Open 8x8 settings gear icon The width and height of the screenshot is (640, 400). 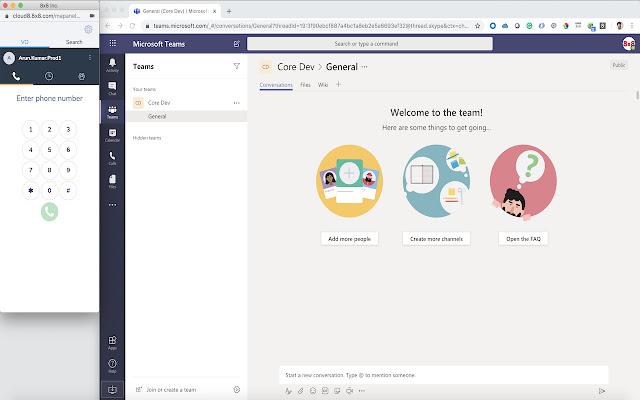[88, 29]
